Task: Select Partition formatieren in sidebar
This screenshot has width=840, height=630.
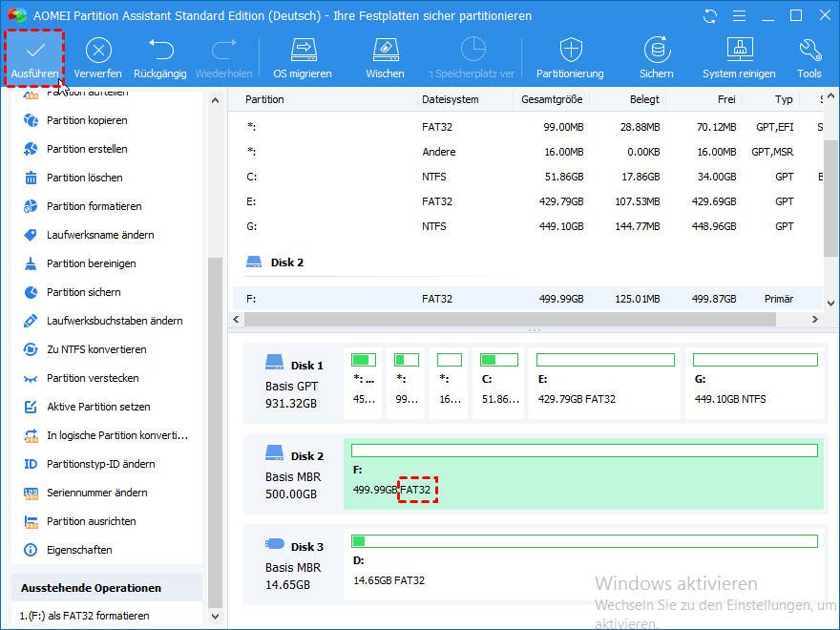Action: coord(94,206)
